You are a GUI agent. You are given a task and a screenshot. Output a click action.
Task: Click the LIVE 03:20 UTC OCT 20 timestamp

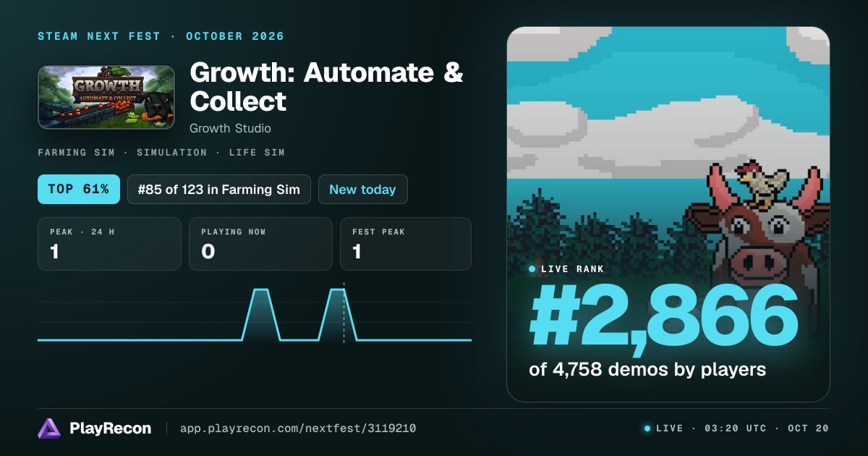[x=736, y=428]
